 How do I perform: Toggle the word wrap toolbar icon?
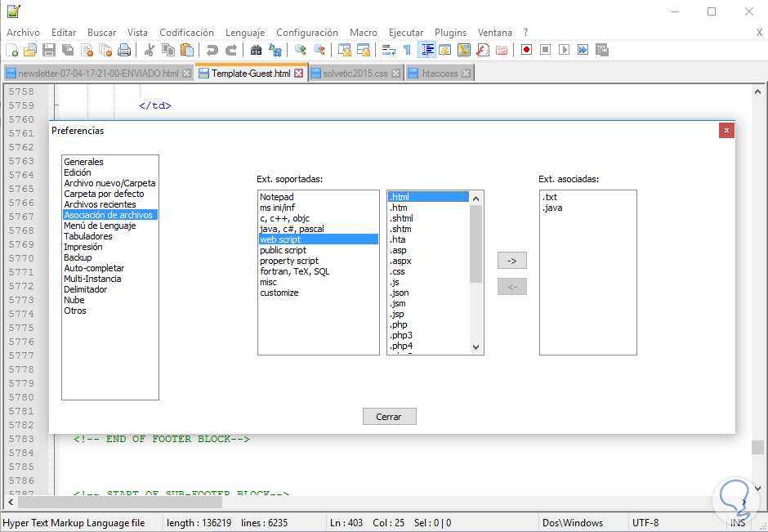tap(388, 50)
